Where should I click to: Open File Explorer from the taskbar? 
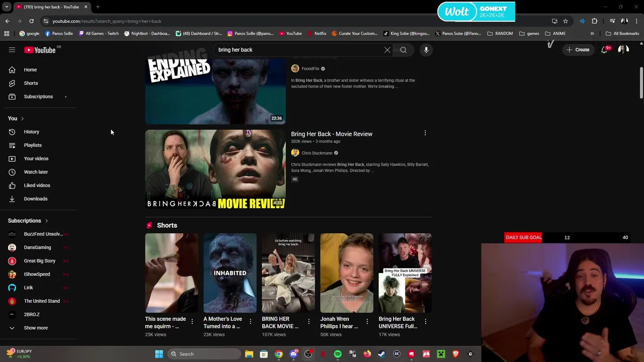click(249, 354)
